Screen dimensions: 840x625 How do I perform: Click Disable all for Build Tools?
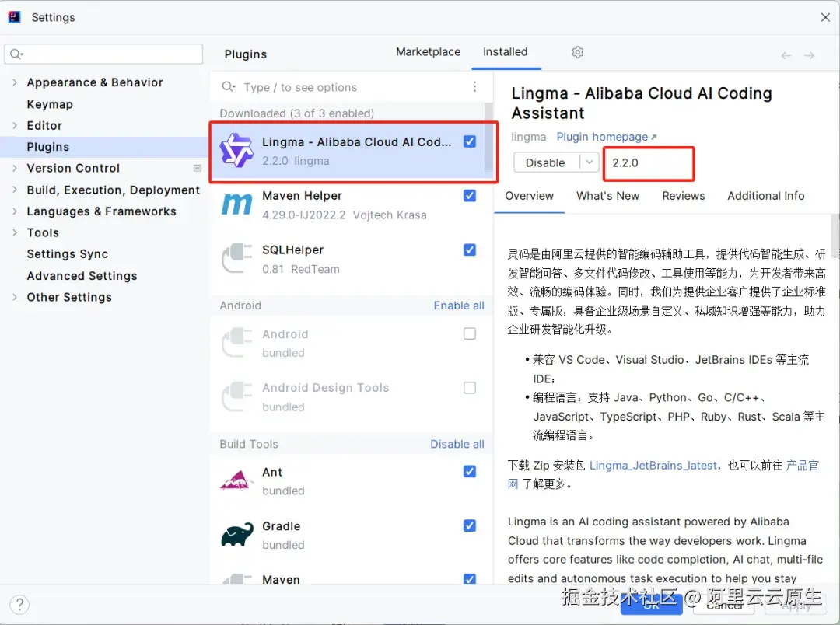[x=457, y=444]
